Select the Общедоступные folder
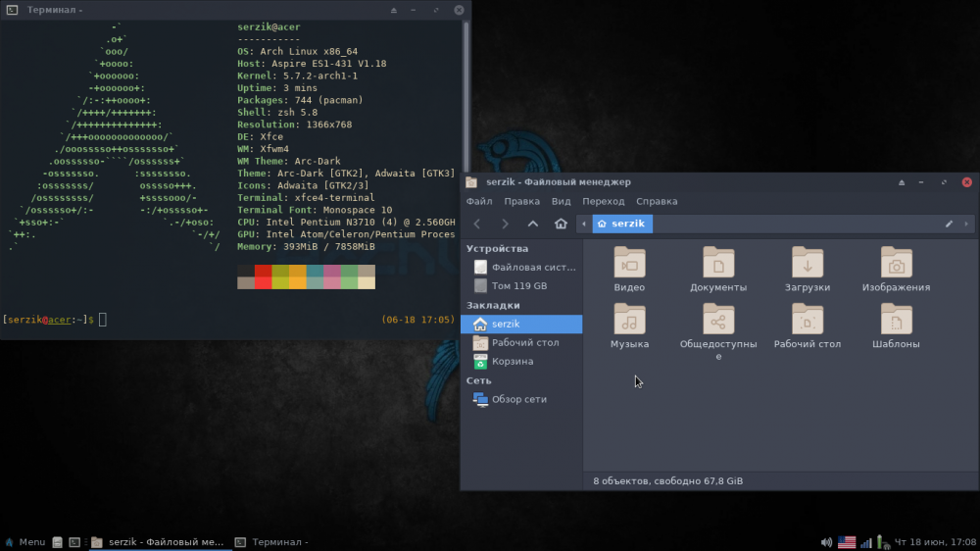This screenshot has height=551, width=980. [718, 331]
